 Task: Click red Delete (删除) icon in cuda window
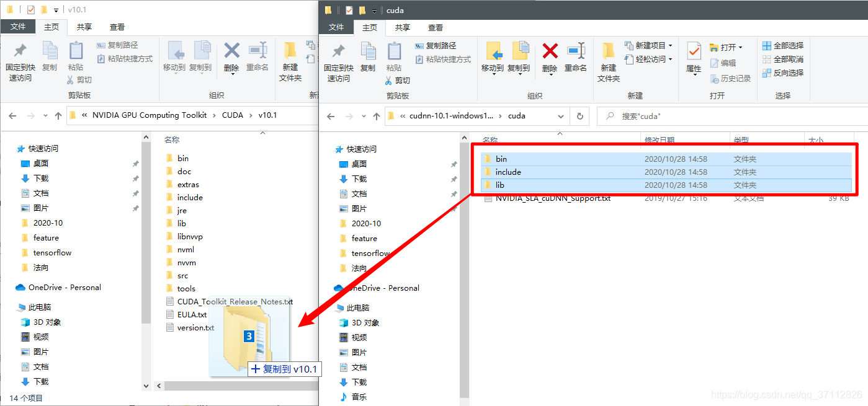click(550, 51)
